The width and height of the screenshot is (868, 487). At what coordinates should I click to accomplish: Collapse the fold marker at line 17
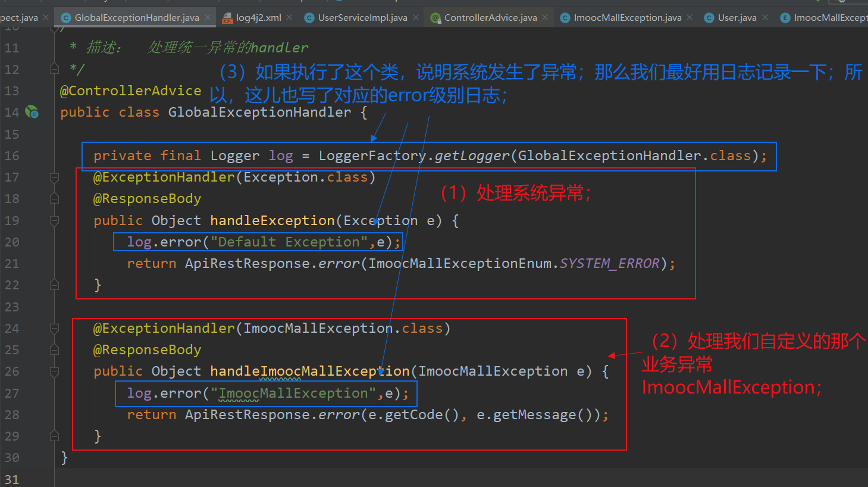pos(54,177)
